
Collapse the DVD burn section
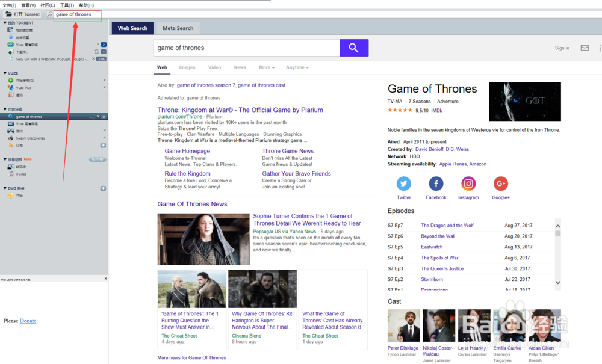click(5, 188)
